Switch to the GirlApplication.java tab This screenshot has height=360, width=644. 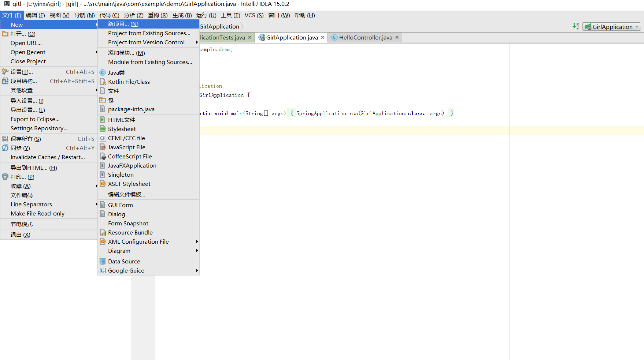tap(292, 37)
